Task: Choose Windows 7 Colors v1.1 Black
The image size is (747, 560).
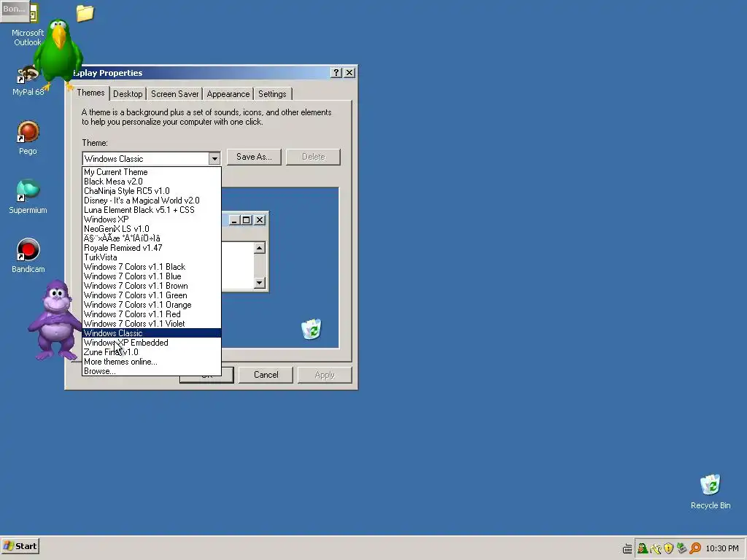Action: pos(152,267)
